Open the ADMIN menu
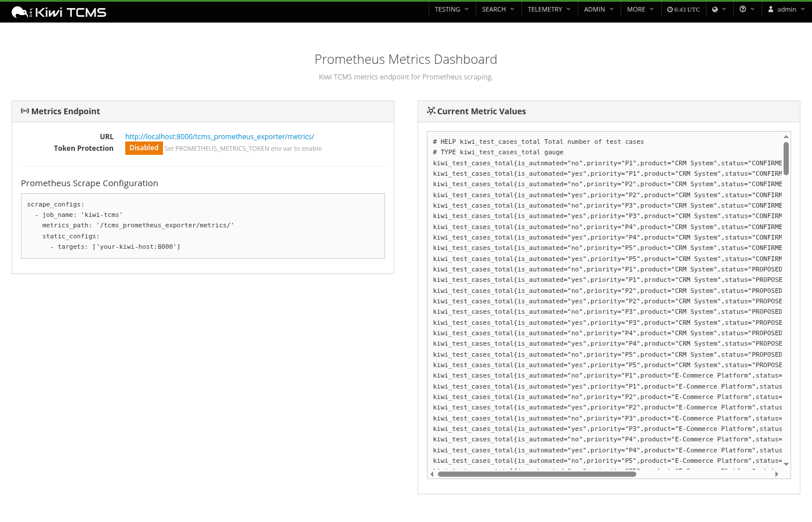This screenshot has width=812, height=522. tap(599, 9)
